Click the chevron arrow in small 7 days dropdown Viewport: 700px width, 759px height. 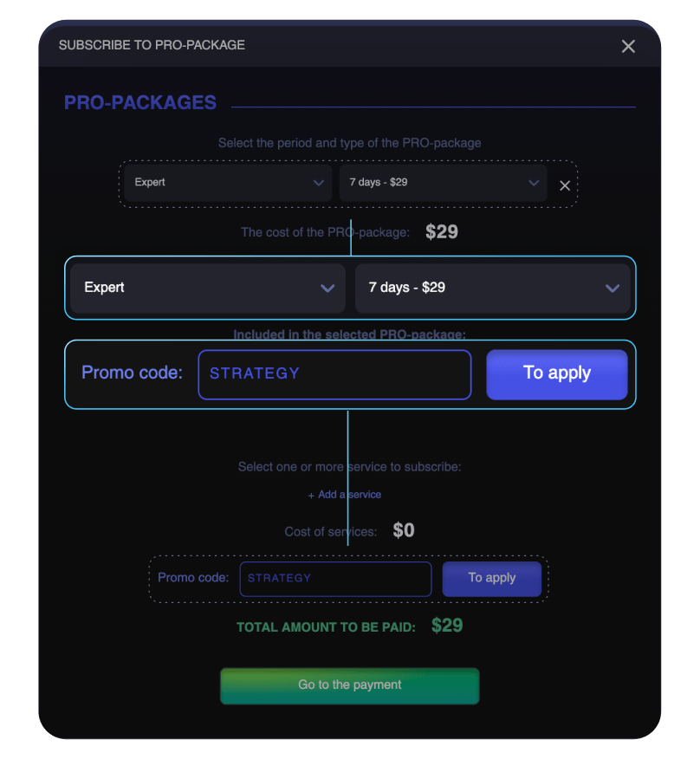click(x=534, y=184)
